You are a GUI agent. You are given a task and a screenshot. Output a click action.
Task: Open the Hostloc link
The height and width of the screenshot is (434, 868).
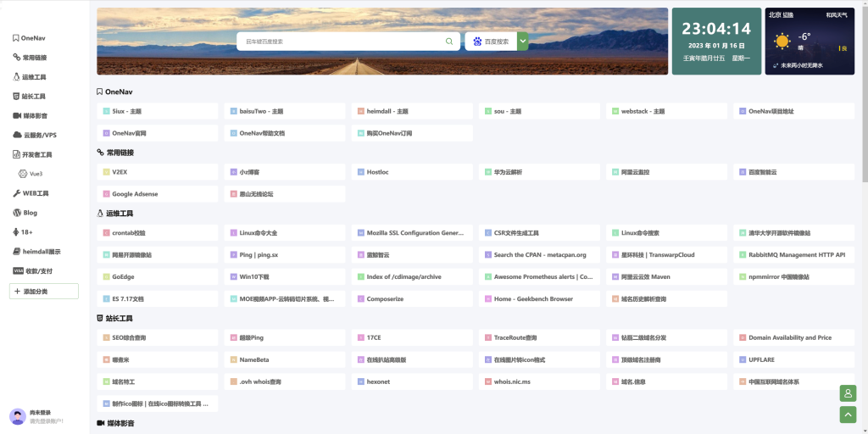click(412, 172)
